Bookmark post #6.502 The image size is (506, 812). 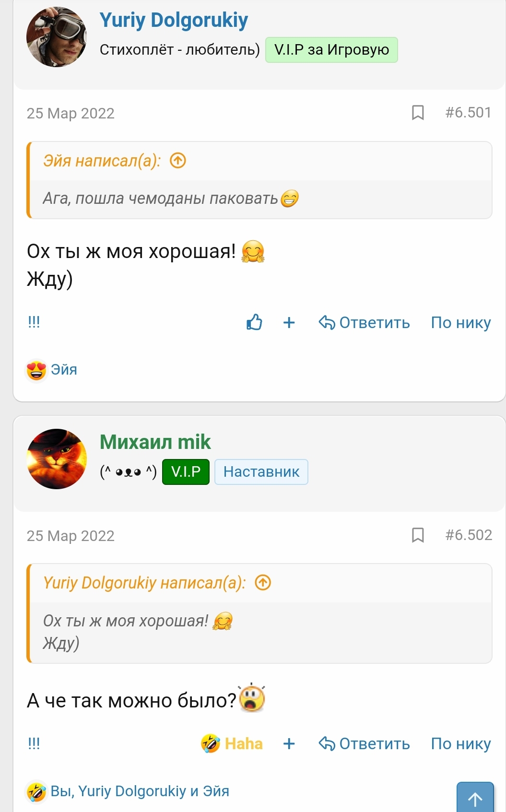click(x=418, y=535)
